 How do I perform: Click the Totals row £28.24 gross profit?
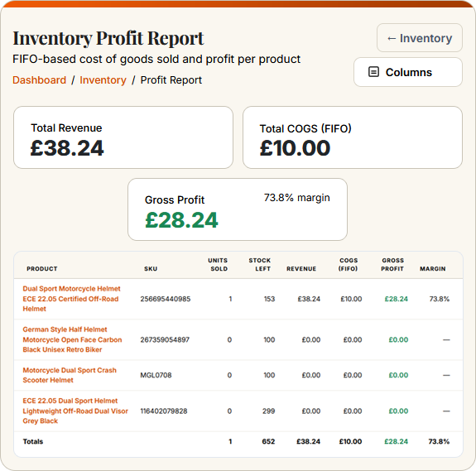click(396, 441)
